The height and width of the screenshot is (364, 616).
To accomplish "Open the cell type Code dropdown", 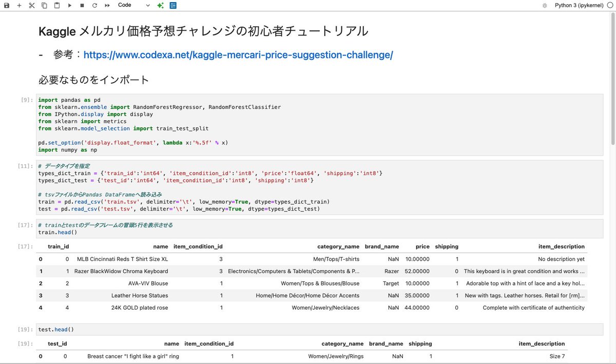I will point(134,5).
